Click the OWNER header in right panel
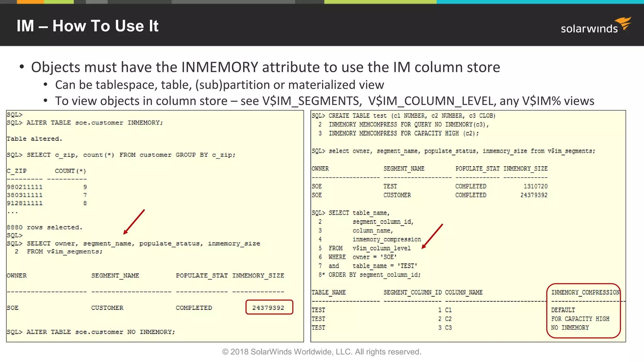The height and width of the screenshot is (362, 644). click(x=320, y=169)
